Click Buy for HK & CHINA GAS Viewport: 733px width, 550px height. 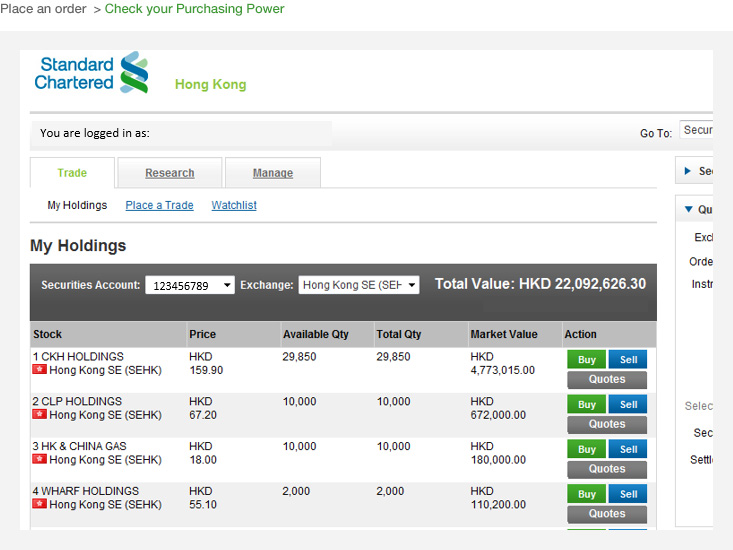click(587, 449)
